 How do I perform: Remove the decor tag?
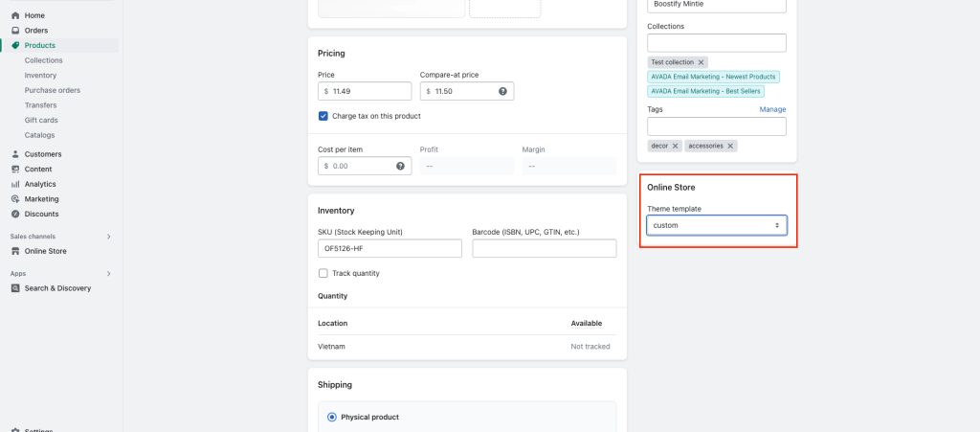[x=675, y=147]
